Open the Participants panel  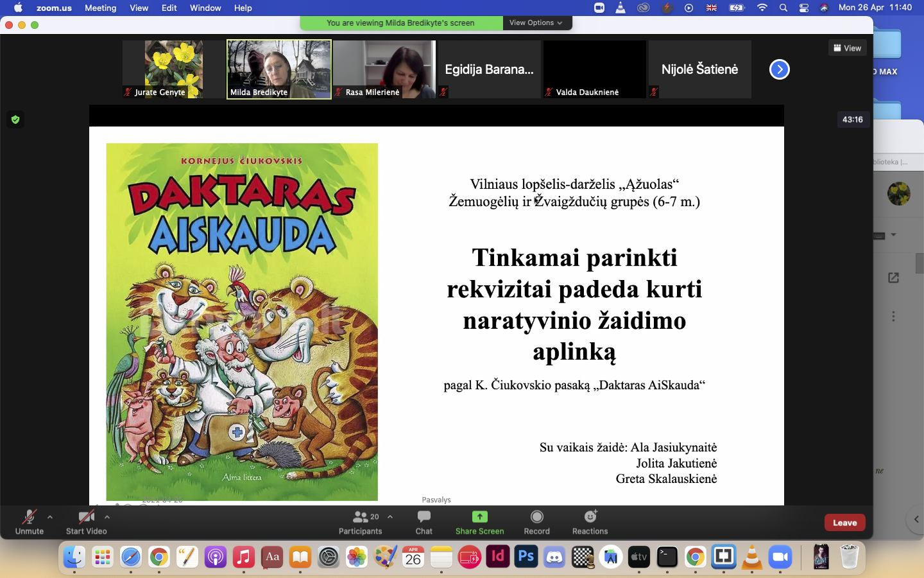click(x=361, y=522)
